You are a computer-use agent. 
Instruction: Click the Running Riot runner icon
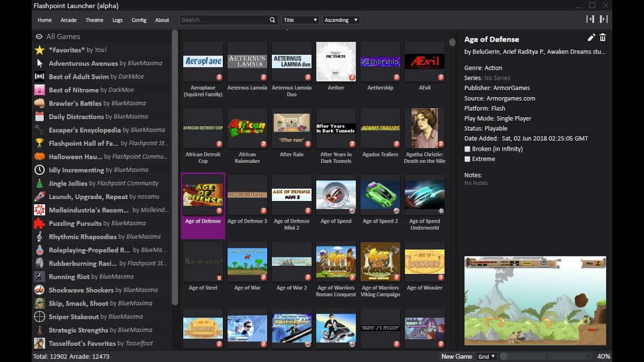[39, 277]
